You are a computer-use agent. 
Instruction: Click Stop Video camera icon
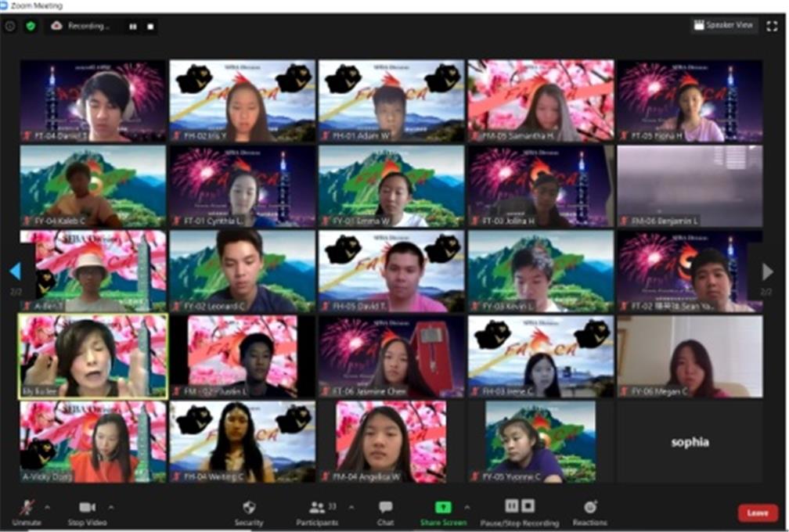pyautogui.click(x=87, y=508)
